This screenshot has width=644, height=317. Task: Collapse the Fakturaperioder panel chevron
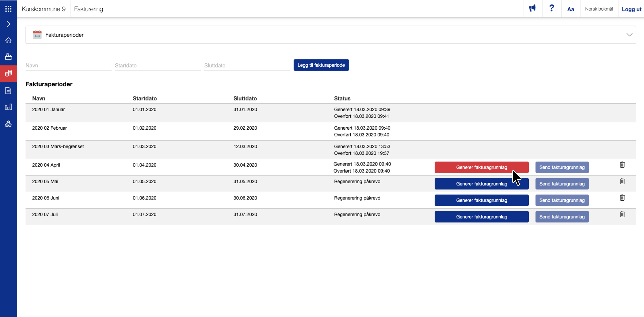(x=629, y=35)
